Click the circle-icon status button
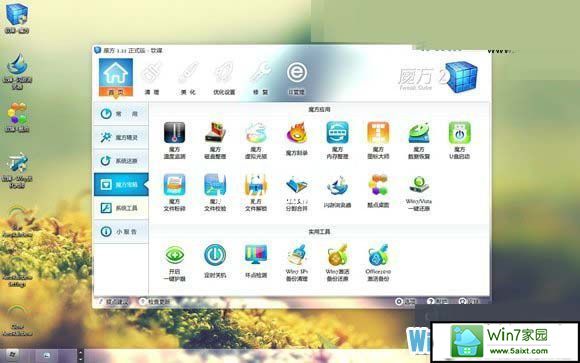Viewport: 580px width, 363px height. (405, 302)
